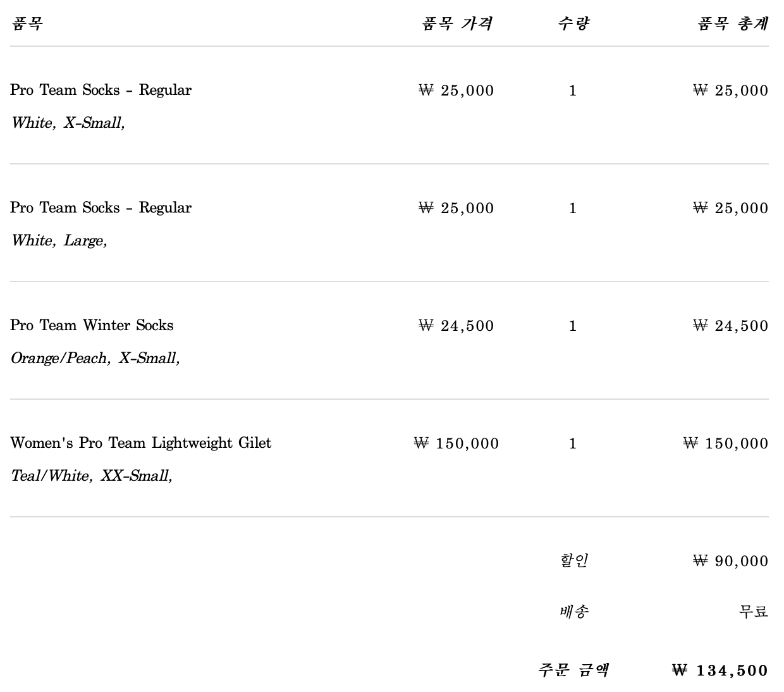Screen dimensions: 784x692
Task: Click the ₩ 134,500 order total
Action: click(x=720, y=670)
